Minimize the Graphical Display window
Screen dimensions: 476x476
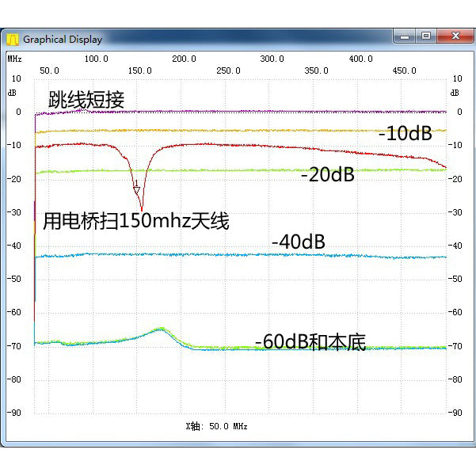coord(404,36)
